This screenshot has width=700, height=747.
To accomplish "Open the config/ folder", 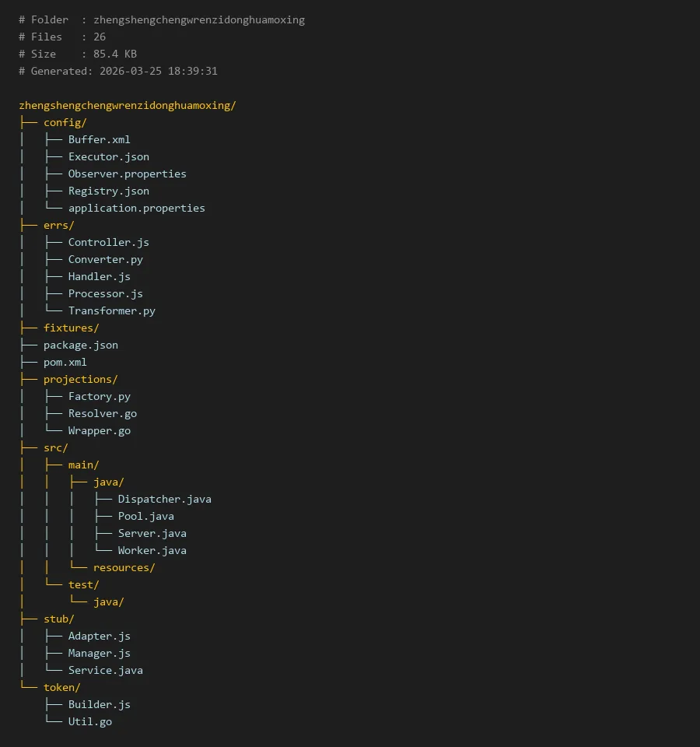I will point(65,122).
